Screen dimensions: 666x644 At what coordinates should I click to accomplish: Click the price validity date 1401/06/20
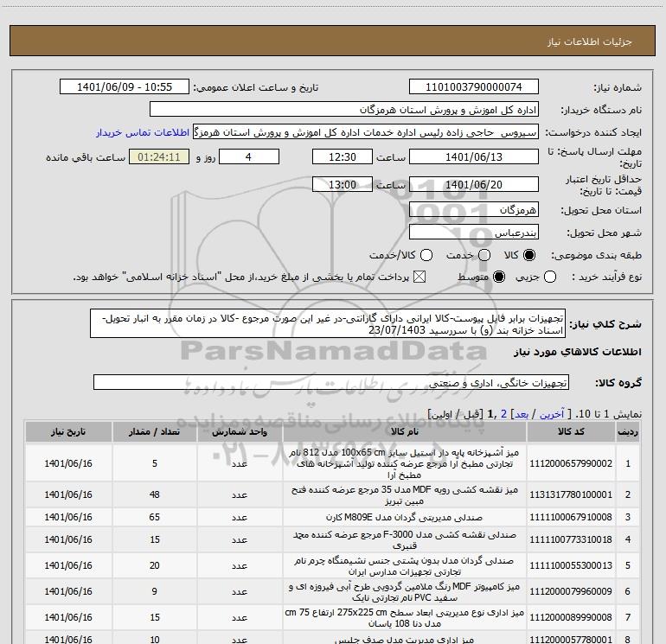click(474, 184)
